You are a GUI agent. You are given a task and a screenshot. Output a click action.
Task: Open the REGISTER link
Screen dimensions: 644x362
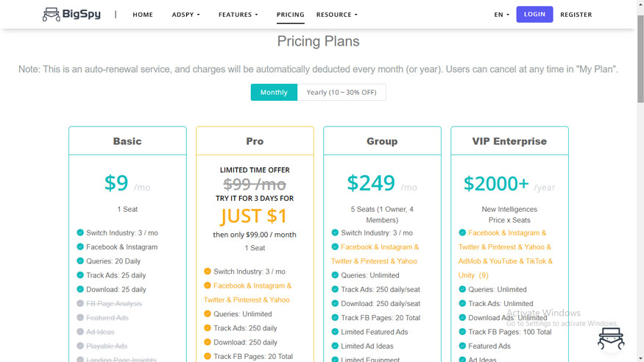click(x=576, y=15)
